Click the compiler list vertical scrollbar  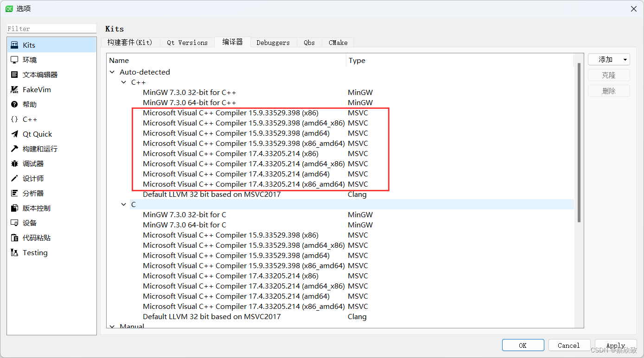579,143
